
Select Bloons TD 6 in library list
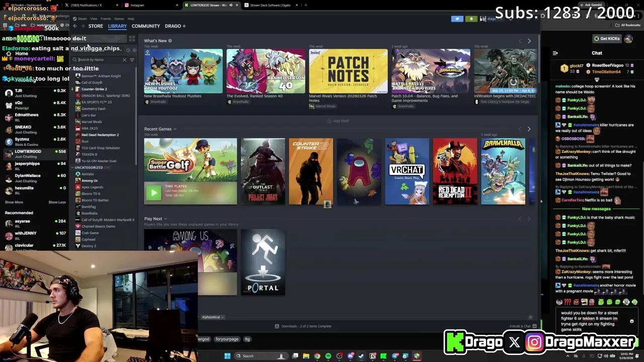[91, 194]
